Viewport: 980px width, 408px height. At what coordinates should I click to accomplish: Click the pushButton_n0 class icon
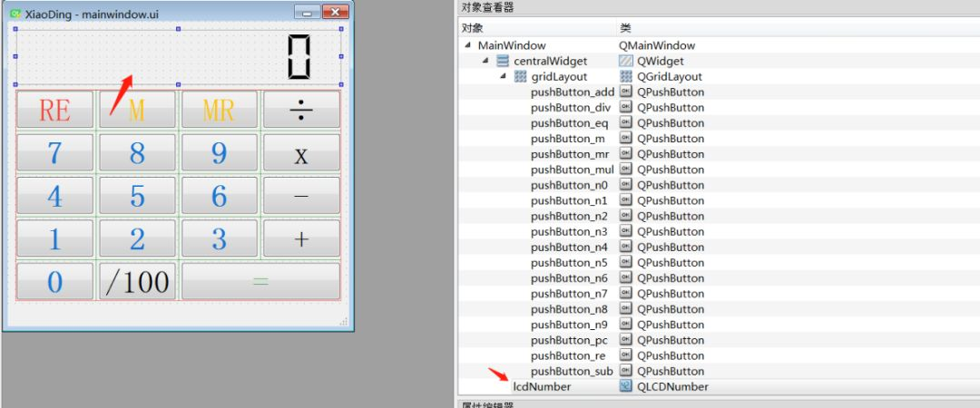625,185
